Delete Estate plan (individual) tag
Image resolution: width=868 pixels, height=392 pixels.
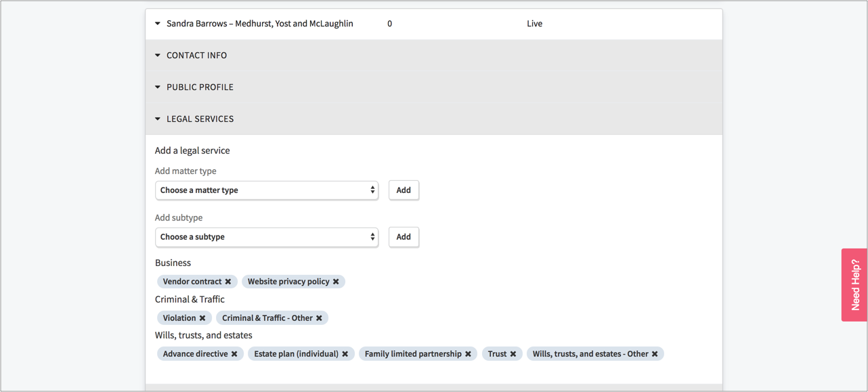pyautogui.click(x=345, y=354)
